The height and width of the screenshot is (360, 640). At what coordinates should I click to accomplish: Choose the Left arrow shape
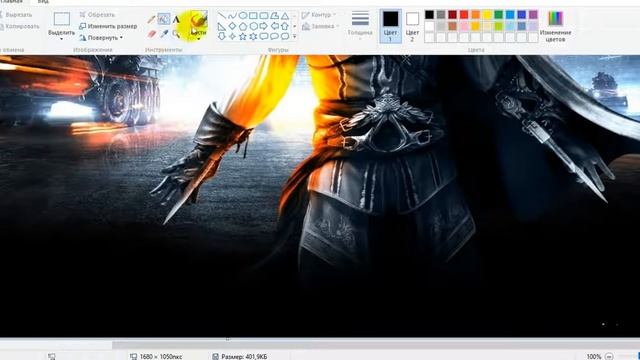click(x=275, y=26)
